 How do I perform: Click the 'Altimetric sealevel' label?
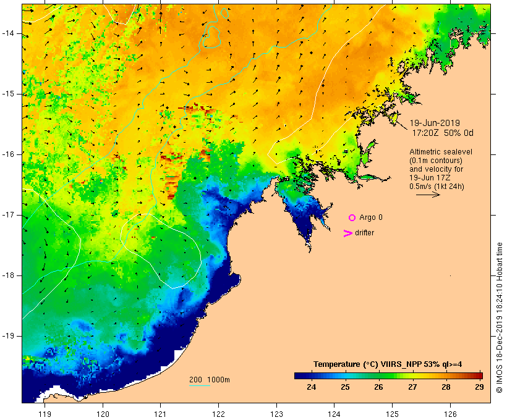click(x=441, y=152)
